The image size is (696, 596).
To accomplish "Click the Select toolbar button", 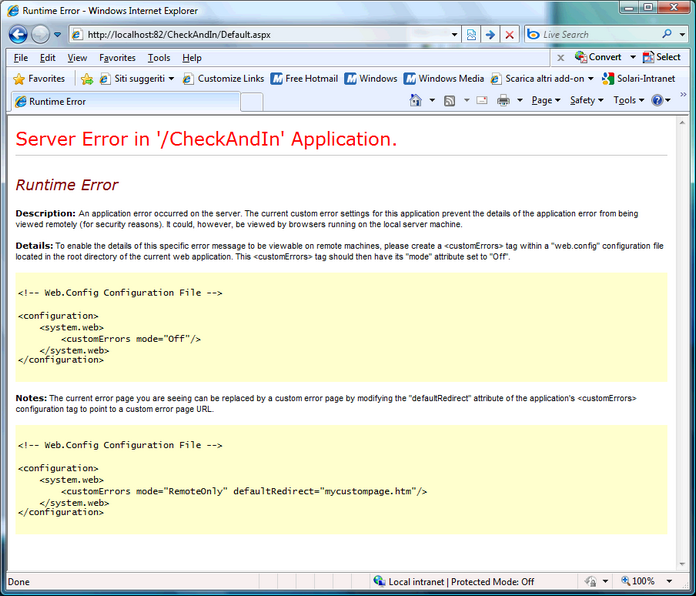I will (x=661, y=57).
